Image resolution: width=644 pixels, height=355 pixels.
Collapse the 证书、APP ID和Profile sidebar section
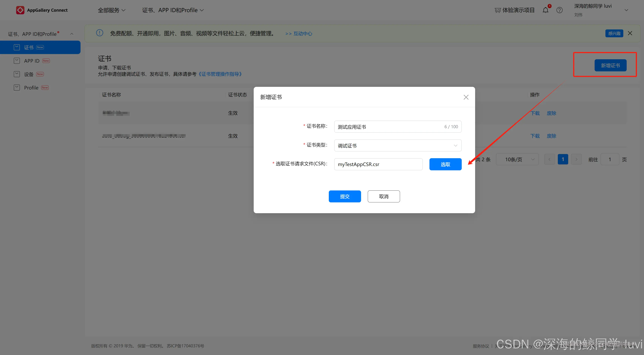click(x=72, y=34)
